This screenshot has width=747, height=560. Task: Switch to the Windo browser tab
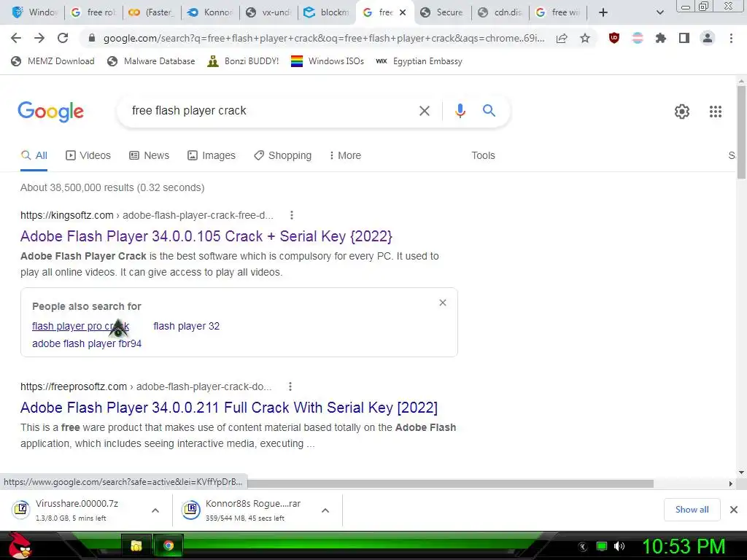(34, 12)
